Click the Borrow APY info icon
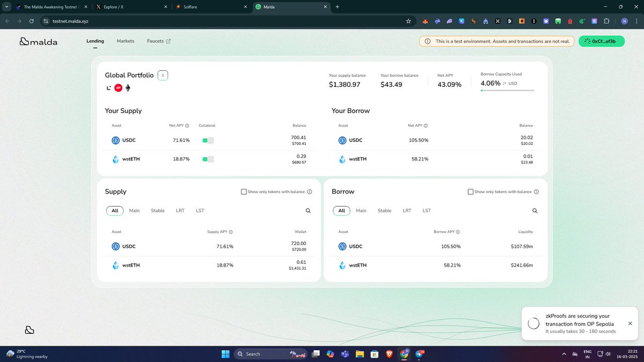Screen dimensions: 644x362 (457, 232)
